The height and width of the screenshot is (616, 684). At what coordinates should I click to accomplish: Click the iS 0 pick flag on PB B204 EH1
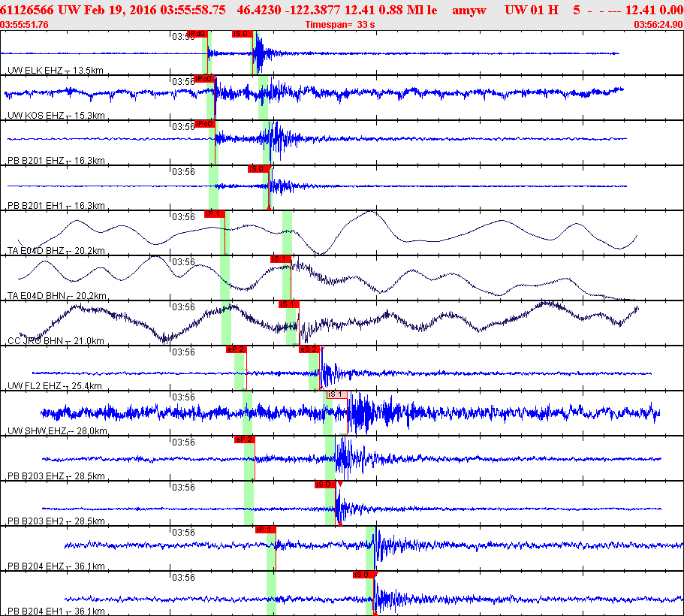click(363, 575)
